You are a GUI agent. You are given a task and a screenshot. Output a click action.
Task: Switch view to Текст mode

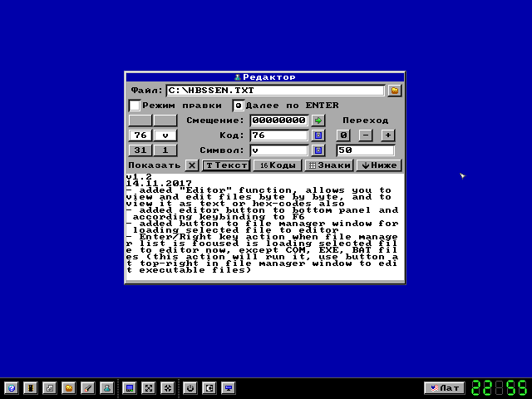(x=226, y=165)
